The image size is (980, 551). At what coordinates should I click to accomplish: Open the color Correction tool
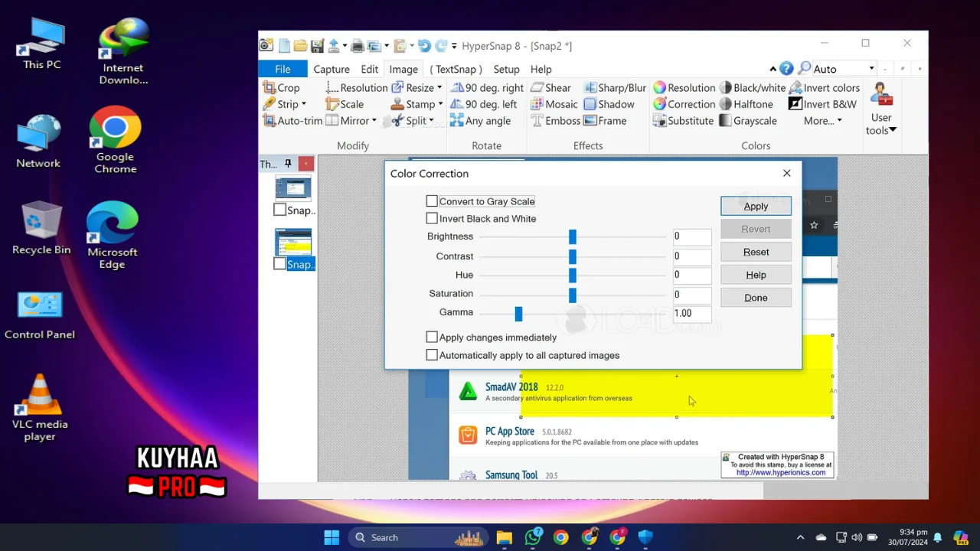(x=684, y=104)
